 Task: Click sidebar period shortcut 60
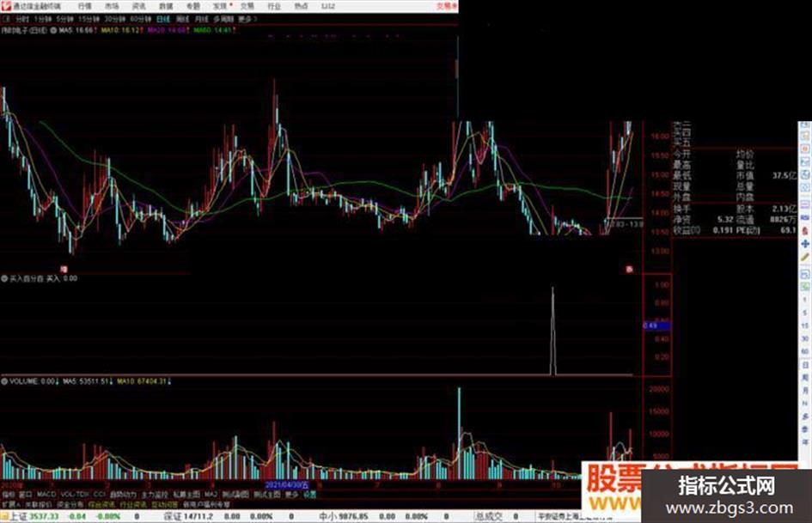coord(805,351)
